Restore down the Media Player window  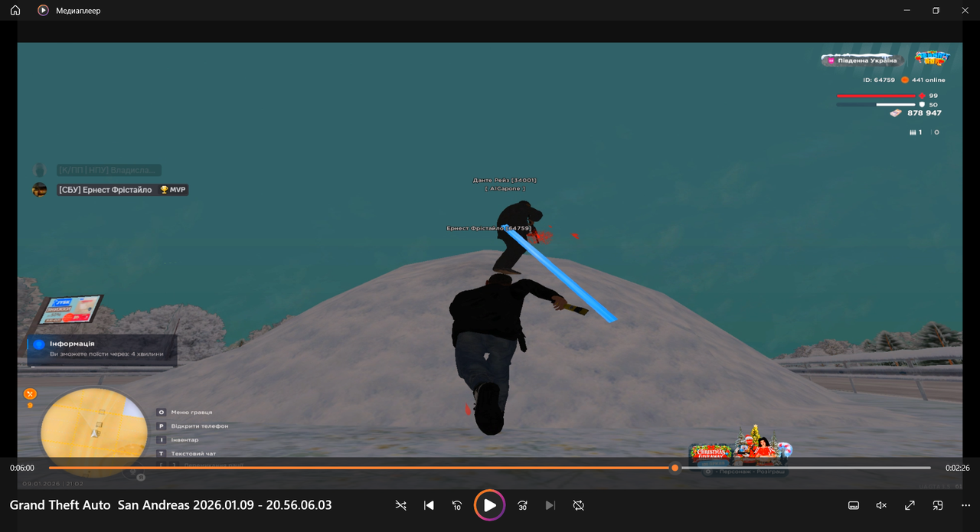click(936, 11)
